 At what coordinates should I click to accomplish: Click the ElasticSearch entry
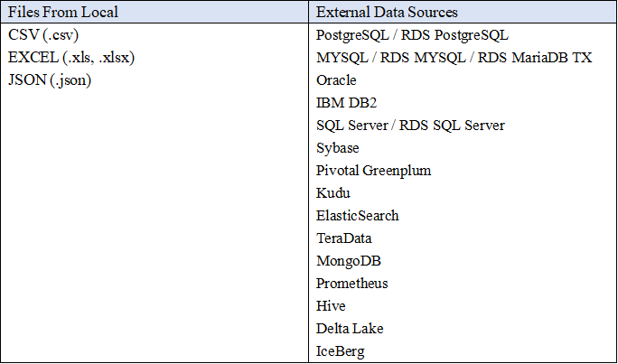pyautogui.click(x=358, y=216)
